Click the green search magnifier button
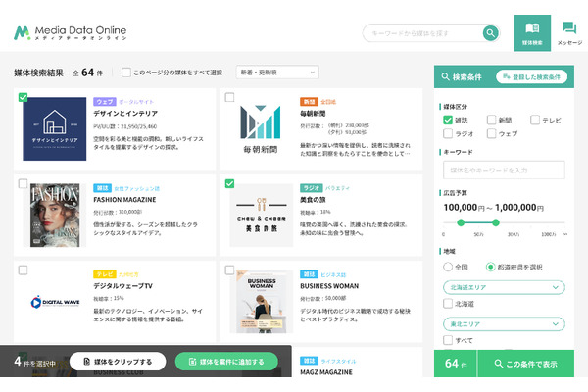Screen dimensions: 588x392 tap(491, 33)
